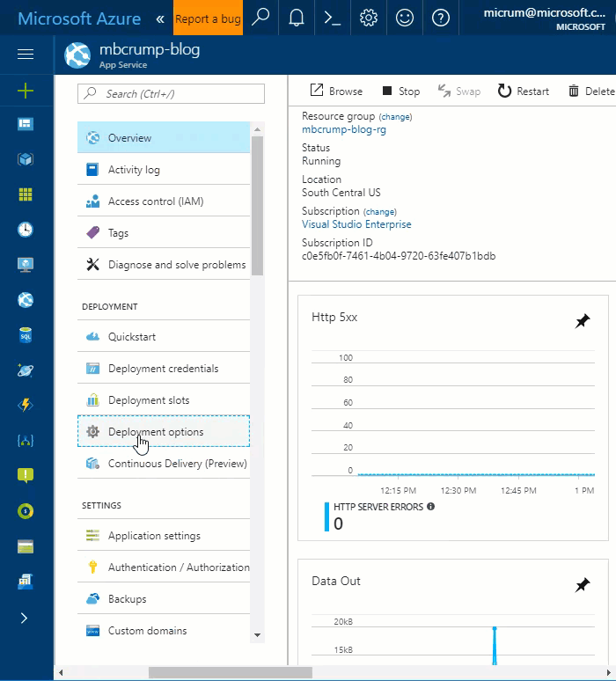Screen dimensions: 616x681
Task: Change the resource group link
Action: [x=395, y=117]
